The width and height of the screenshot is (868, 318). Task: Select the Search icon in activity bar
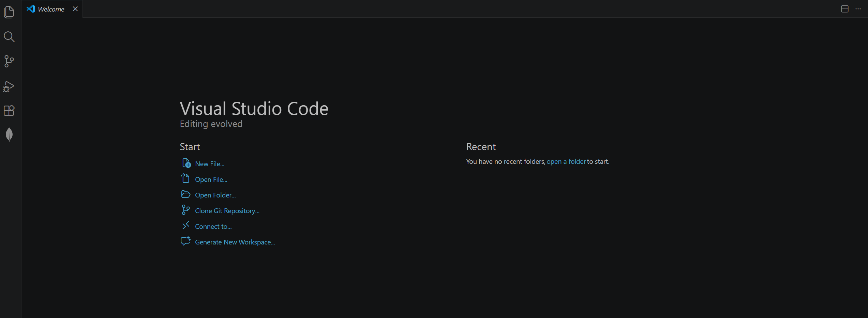pos(9,37)
